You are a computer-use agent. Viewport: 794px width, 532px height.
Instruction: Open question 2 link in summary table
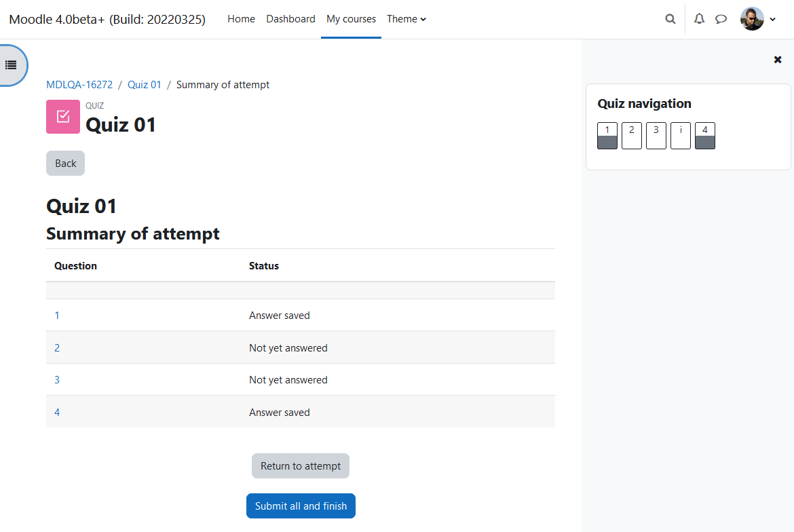click(x=57, y=347)
